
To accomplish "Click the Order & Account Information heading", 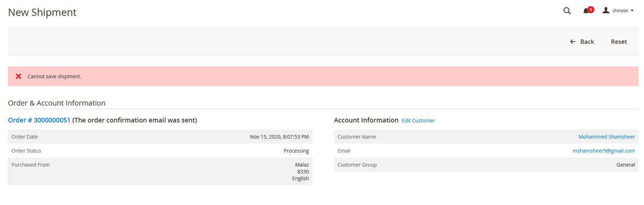I will click(x=56, y=103).
